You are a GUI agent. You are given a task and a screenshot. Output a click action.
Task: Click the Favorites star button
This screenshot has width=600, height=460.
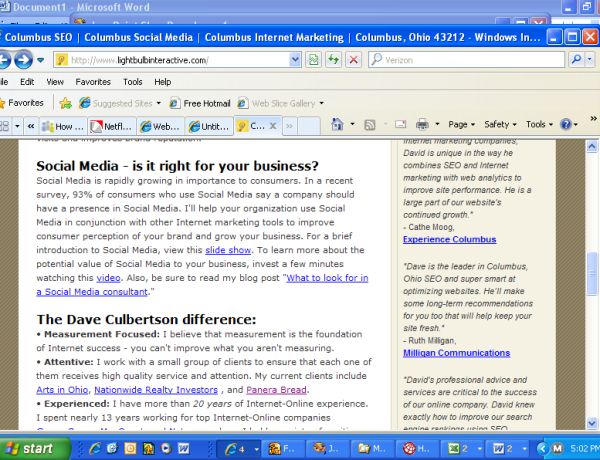22,103
